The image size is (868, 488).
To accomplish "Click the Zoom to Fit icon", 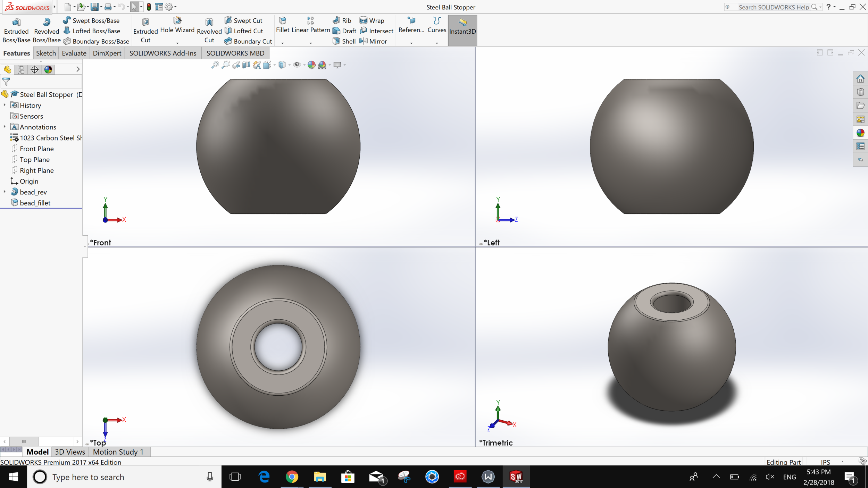I will pyautogui.click(x=215, y=65).
